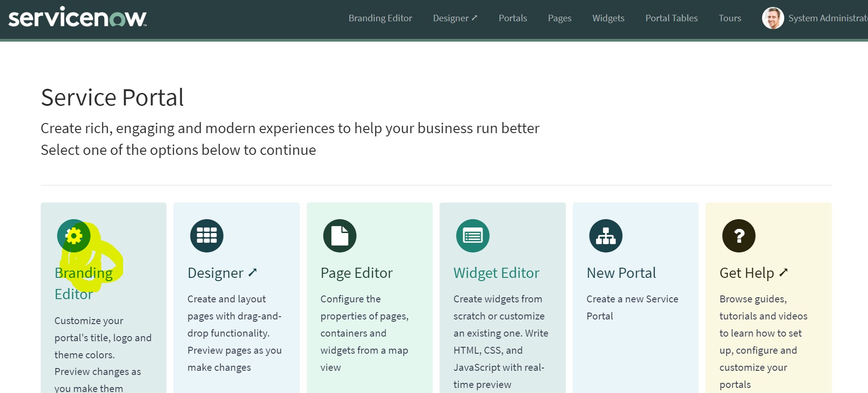Image resolution: width=868 pixels, height=393 pixels.
Task: Open the ServiceNow logo home link
Action: click(78, 18)
